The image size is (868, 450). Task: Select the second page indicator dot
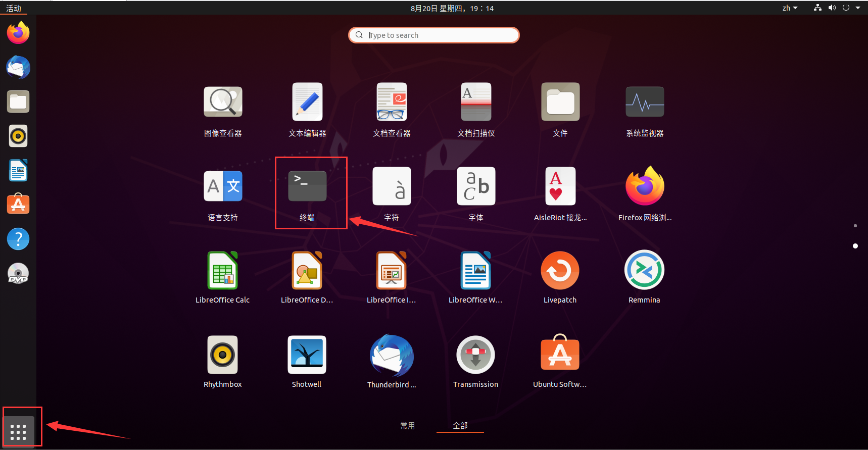click(x=855, y=246)
